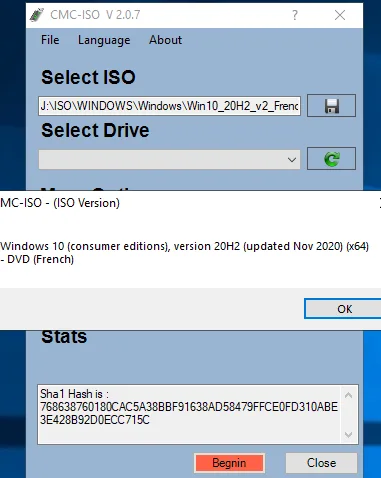The height and width of the screenshot is (478, 381).
Task: Click the 'Sha1 Hash is :' text
Action: 74,394
